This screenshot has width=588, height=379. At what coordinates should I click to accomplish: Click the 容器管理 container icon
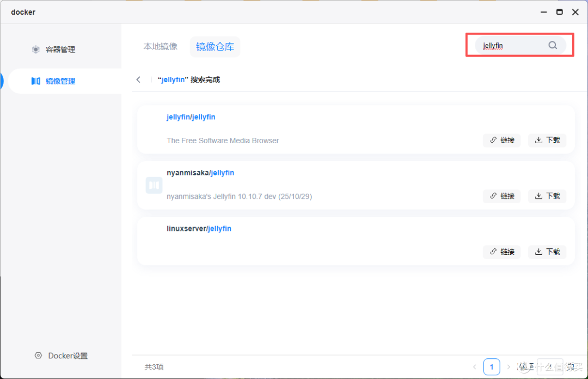click(x=35, y=50)
